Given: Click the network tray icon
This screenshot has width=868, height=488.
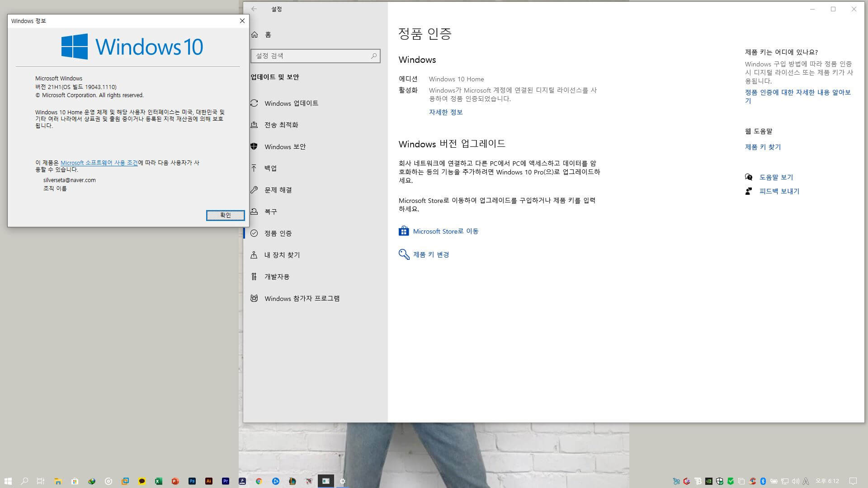Looking at the screenshot, I should coord(785,481).
